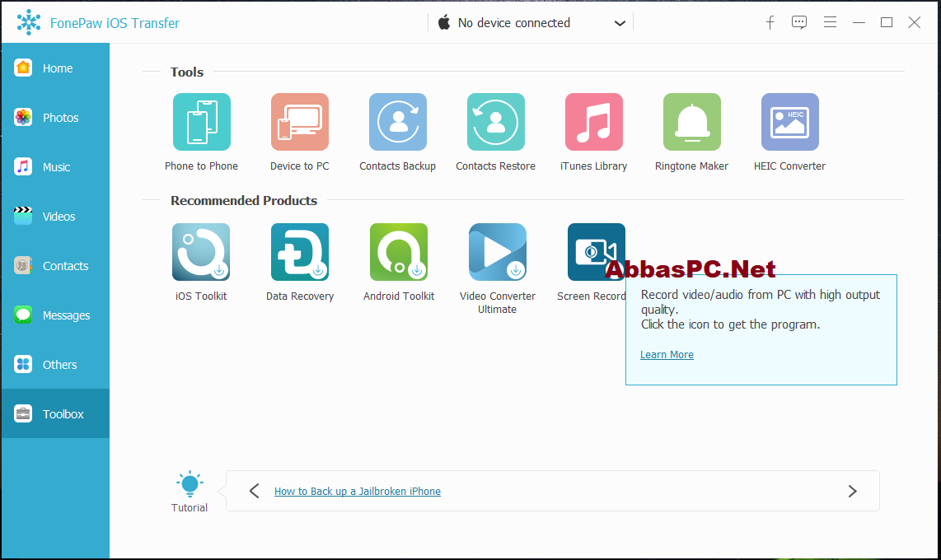Open the Phone to Phone tool
941x560 pixels.
click(x=202, y=122)
